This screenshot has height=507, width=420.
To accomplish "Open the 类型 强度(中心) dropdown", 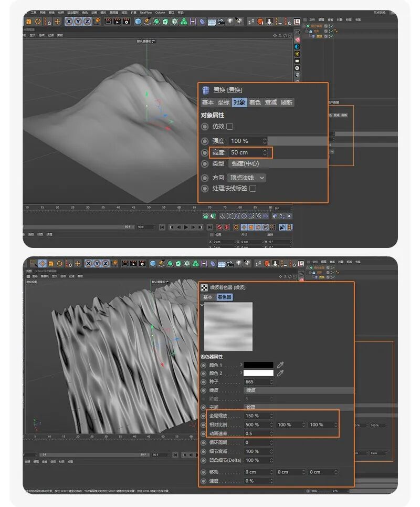I will [x=278, y=163].
